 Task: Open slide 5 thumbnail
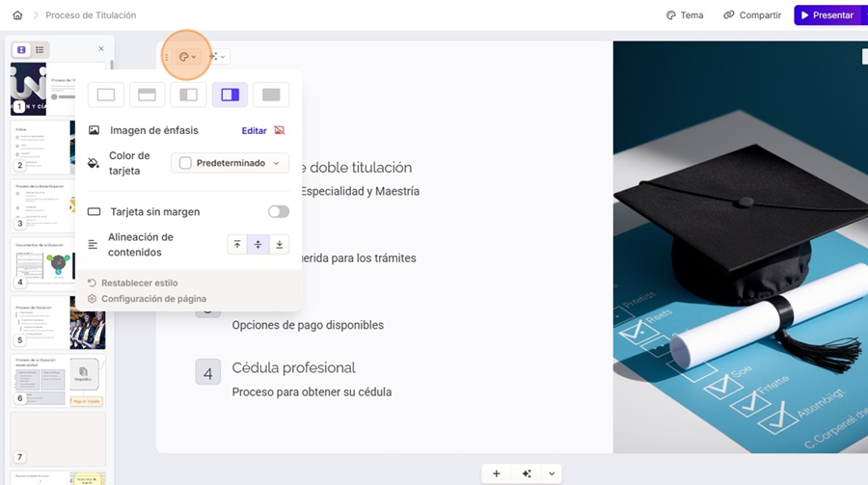click(x=58, y=322)
